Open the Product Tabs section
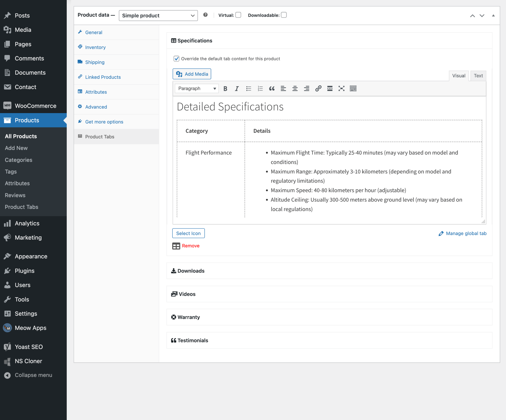This screenshot has width=506, height=420. (100, 137)
